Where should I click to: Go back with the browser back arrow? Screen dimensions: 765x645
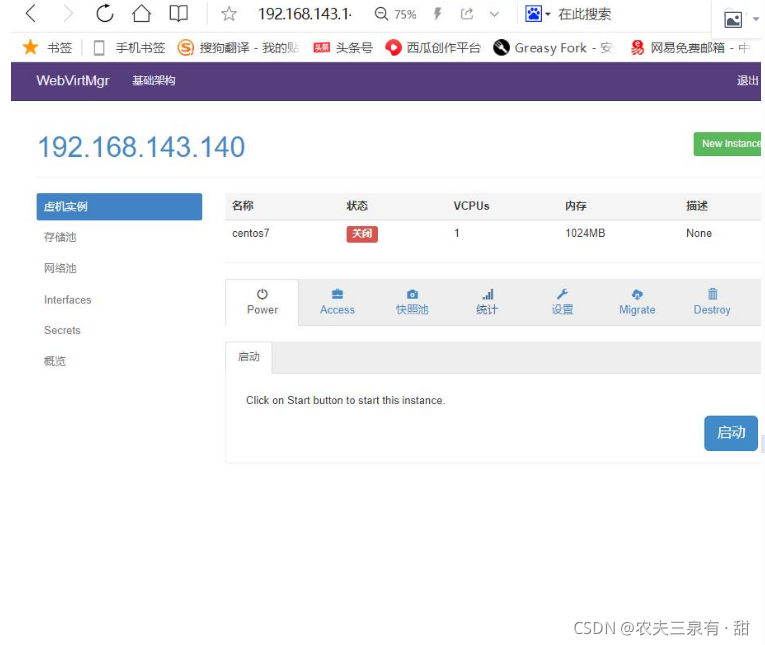(31, 13)
